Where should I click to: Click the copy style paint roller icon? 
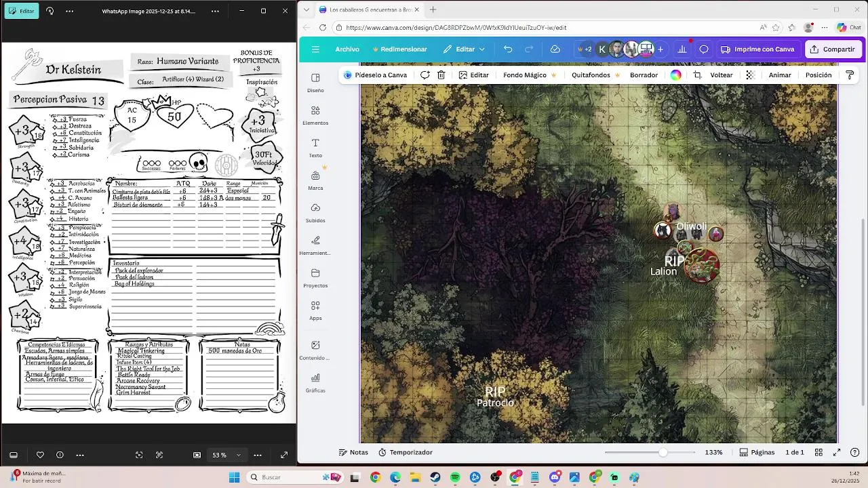(x=850, y=75)
